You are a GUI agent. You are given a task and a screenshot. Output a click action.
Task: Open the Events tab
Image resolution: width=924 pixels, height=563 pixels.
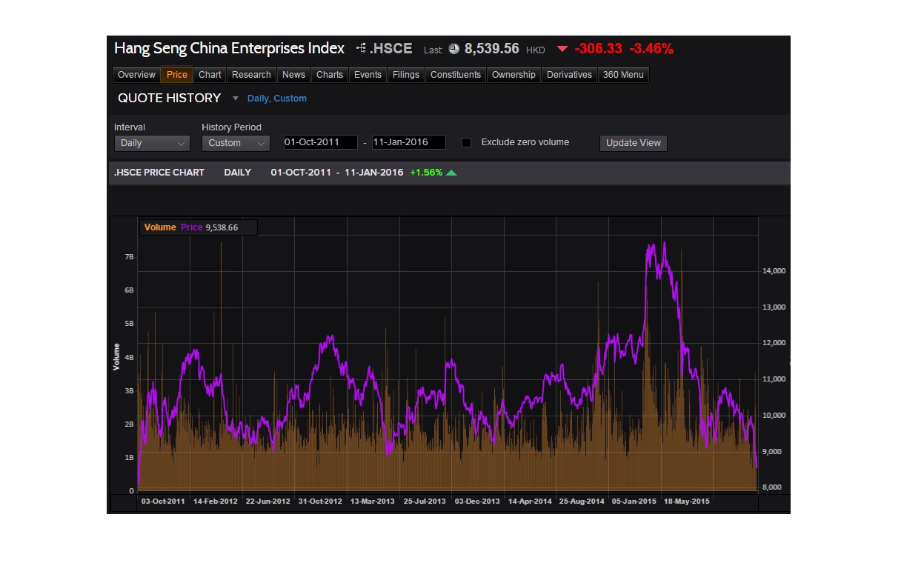tap(368, 75)
